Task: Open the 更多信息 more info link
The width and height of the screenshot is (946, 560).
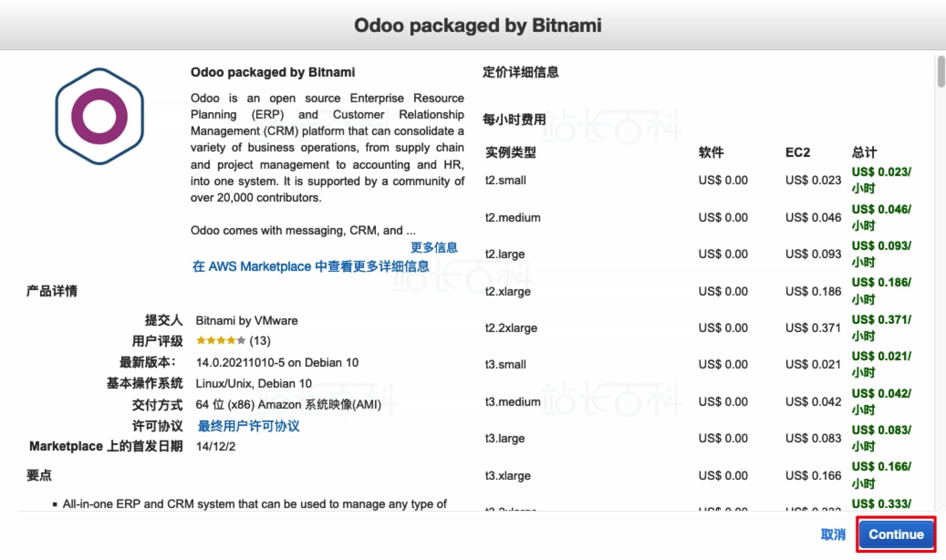Action: [x=434, y=247]
